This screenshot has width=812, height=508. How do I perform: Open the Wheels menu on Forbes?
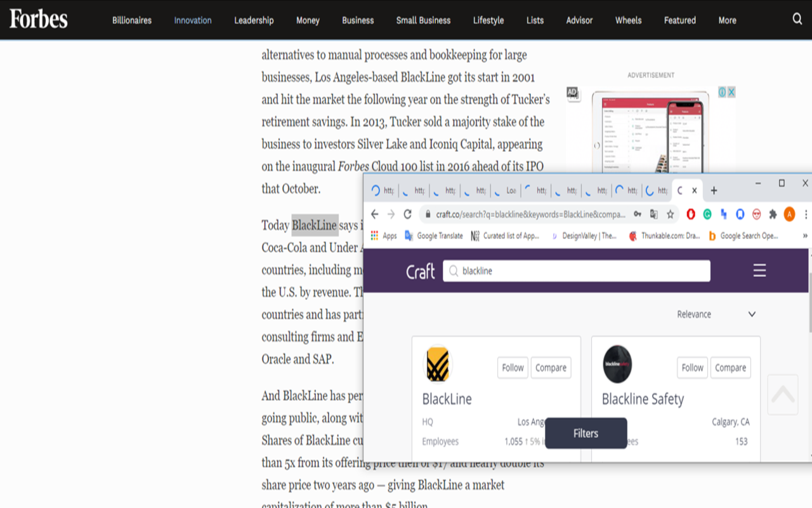tap(628, 20)
